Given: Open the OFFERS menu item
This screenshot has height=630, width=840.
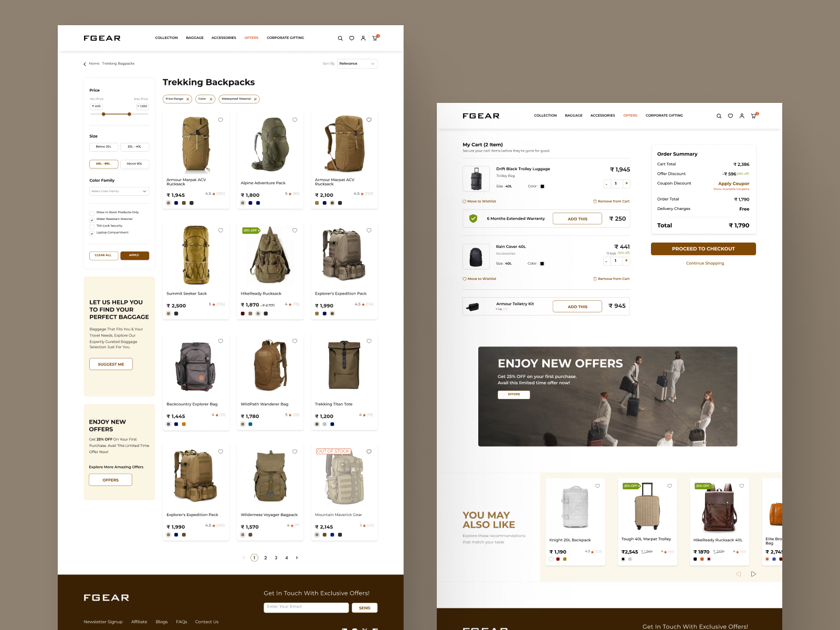Looking at the screenshot, I should click(251, 38).
